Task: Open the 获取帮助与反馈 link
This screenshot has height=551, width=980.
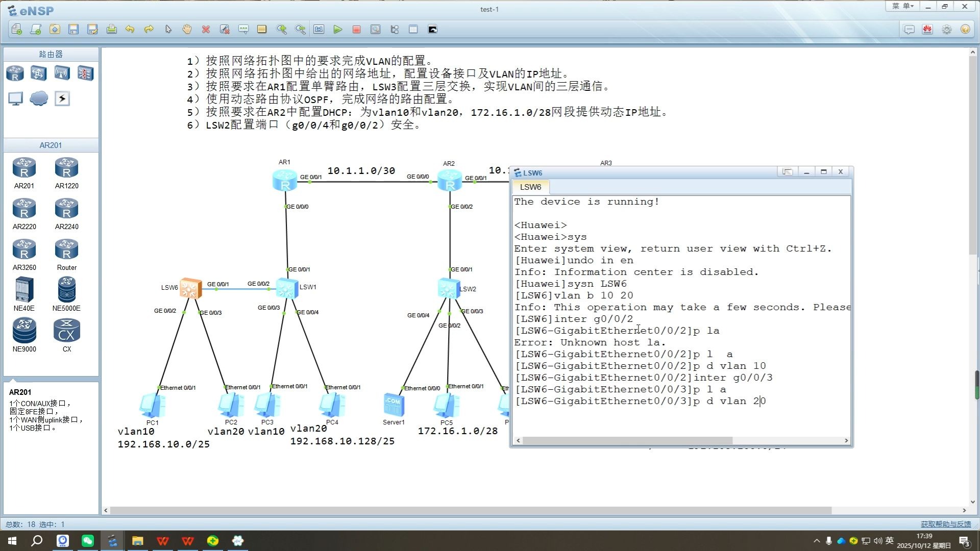Action: (945, 524)
